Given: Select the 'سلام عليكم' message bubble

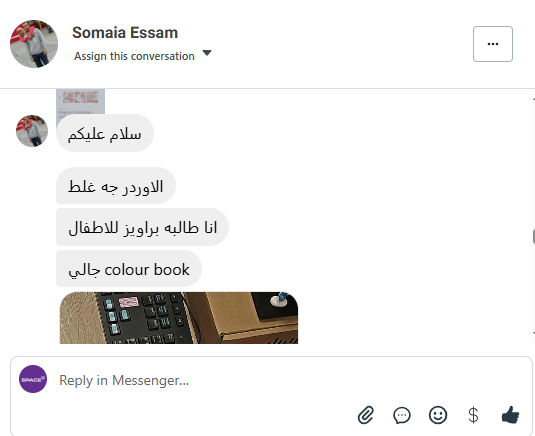Looking at the screenshot, I should point(105,133).
